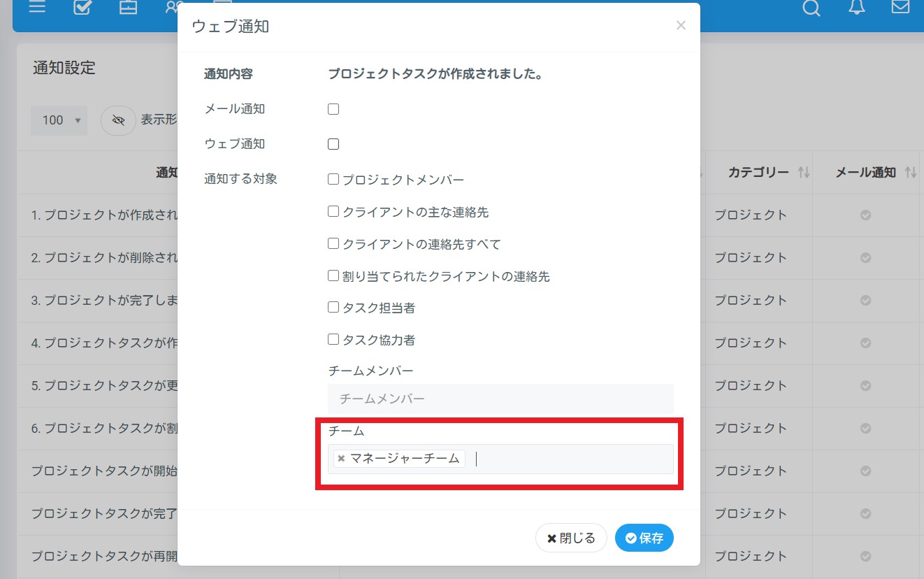The image size is (924, 579).
Task: Select row 3. プロジェクトが完了しま
Action: tap(105, 301)
